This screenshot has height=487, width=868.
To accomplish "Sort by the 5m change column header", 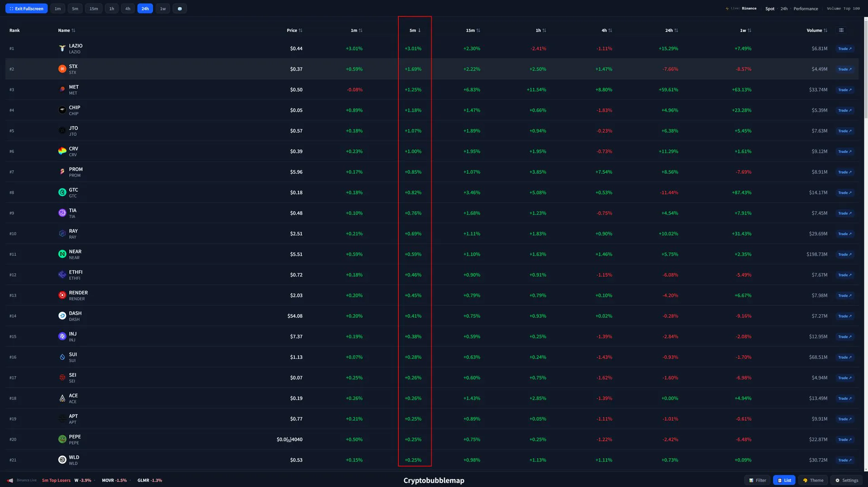I will click(x=415, y=30).
